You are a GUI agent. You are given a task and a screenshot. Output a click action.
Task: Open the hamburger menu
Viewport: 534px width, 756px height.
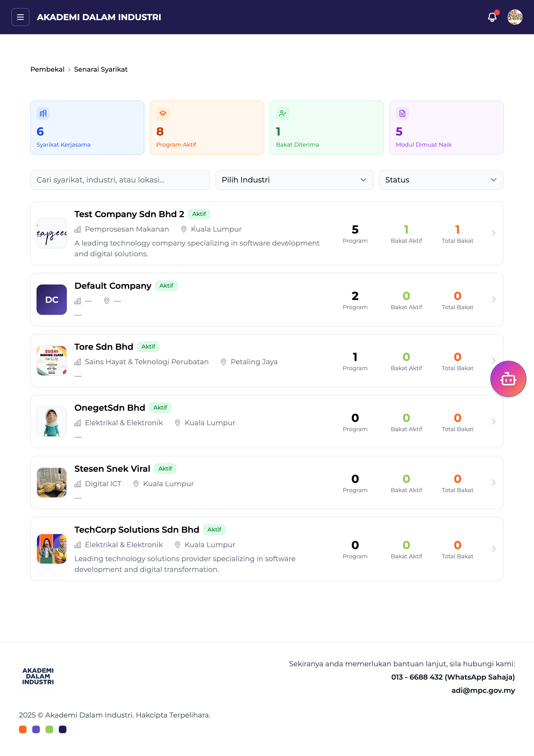20,17
